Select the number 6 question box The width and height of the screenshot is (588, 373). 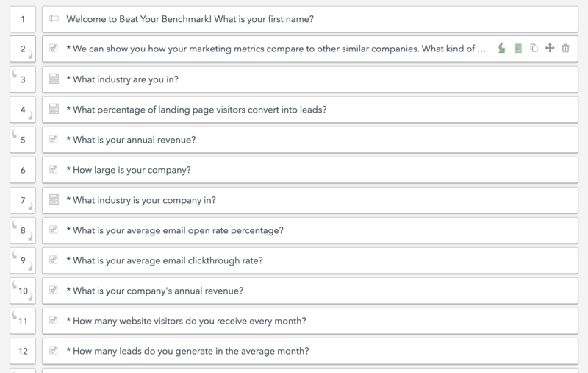[x=24, y=170]
